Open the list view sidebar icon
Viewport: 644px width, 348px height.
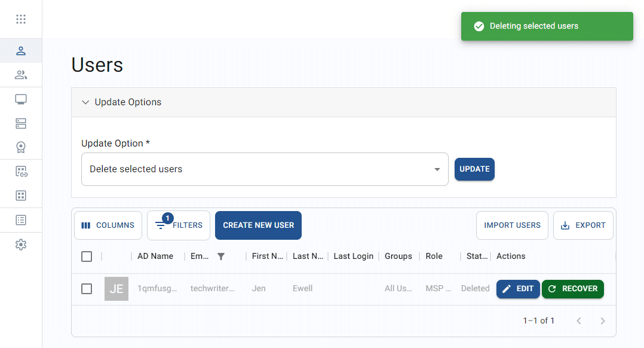[21, 220]
